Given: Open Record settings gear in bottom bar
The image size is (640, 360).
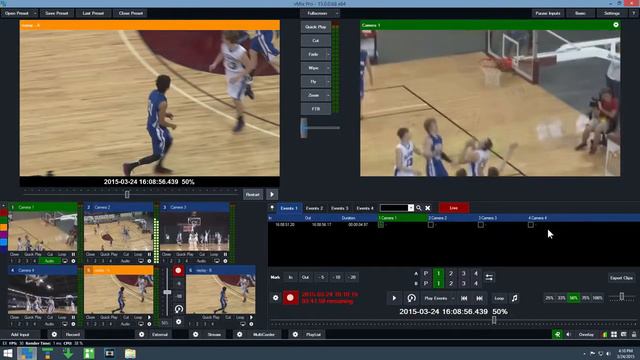Looking at the screenshot, I should tap(54, 334).
